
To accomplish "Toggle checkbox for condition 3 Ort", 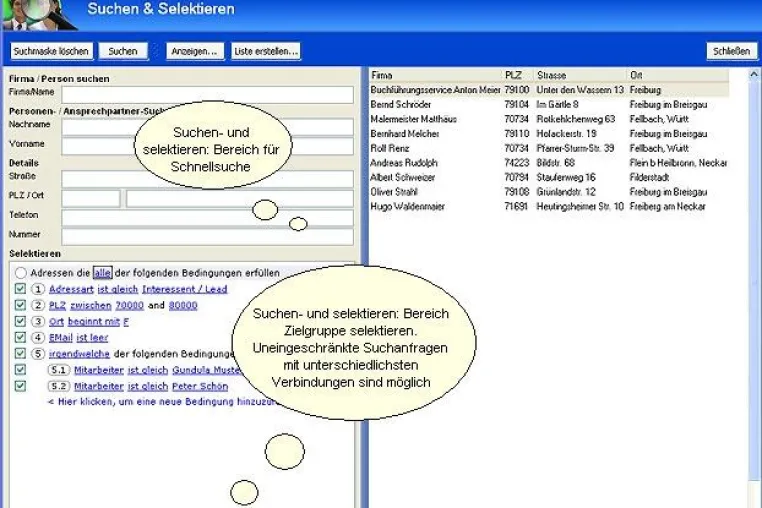I will tap(20, 321).
